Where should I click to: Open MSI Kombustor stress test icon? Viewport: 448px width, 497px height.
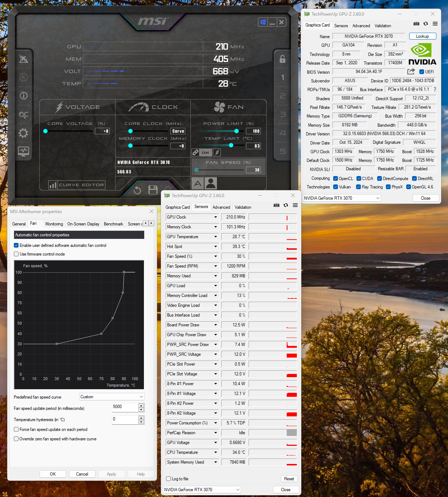[x=24, y=77]
